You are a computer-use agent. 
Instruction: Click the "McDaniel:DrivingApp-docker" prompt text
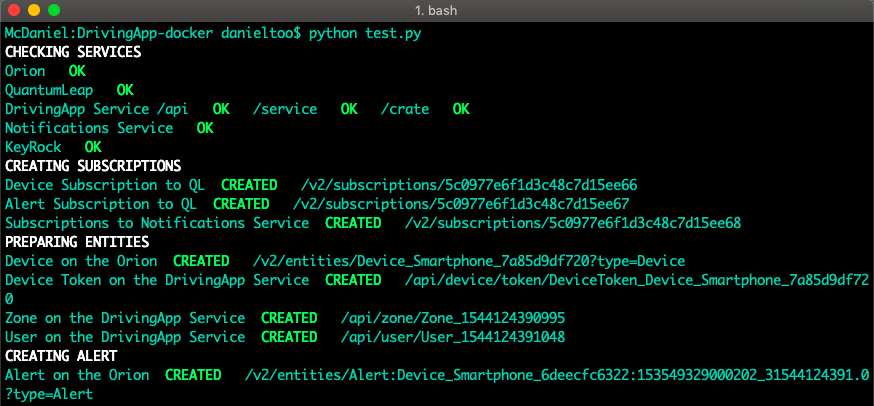click(x=109, y=33)
